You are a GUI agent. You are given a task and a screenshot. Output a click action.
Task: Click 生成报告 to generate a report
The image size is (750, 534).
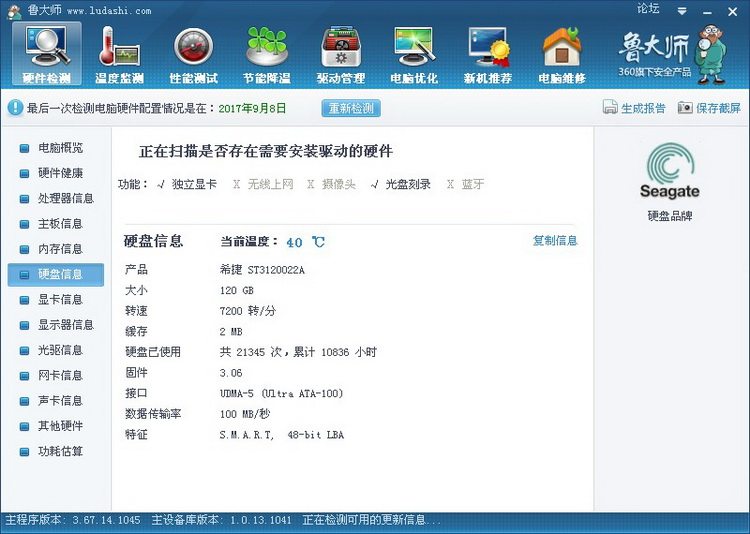coord(634,108)
